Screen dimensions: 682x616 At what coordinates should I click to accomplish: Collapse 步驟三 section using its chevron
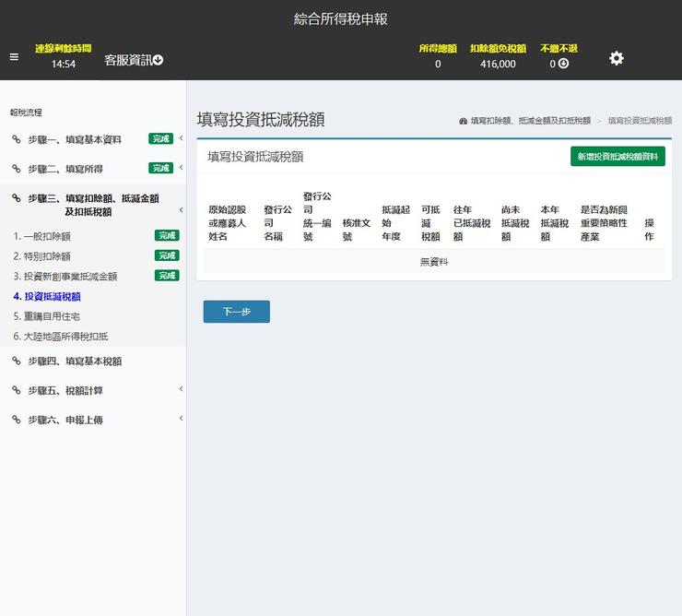181,210
